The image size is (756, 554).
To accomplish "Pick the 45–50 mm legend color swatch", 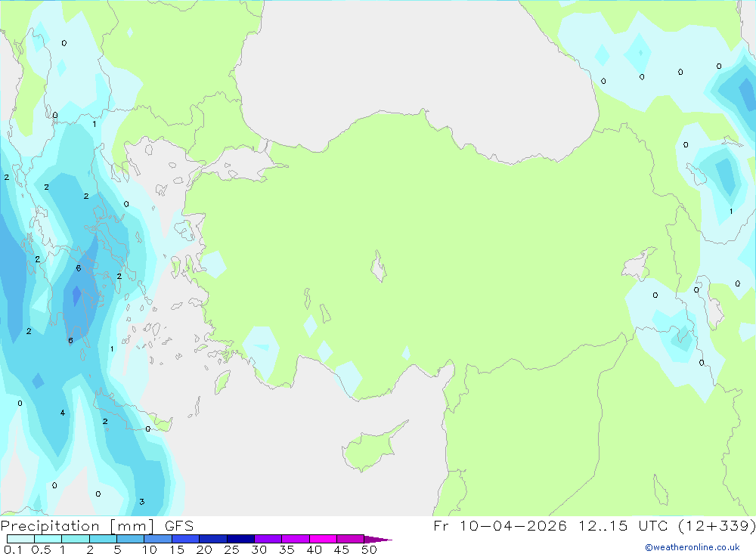I will coord(351,539).
